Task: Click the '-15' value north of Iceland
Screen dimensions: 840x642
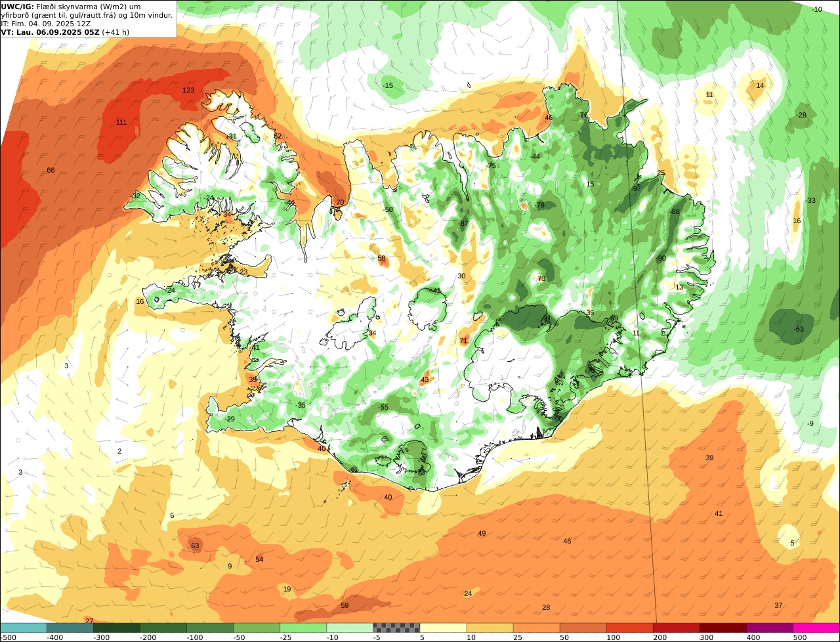Action: 388,85
